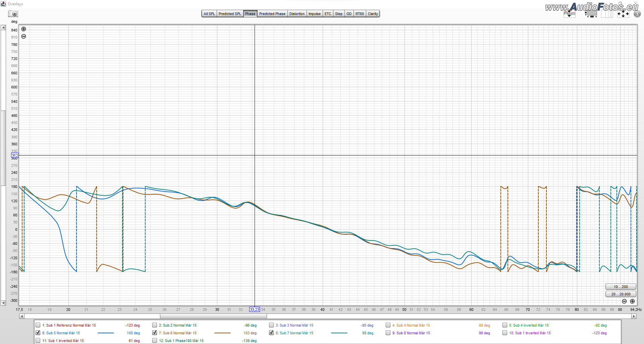This screenshot has width=644, height=344.
Task: Hide Sub 7 Normal trace checkbox
Action: click(x=271, y=333)
